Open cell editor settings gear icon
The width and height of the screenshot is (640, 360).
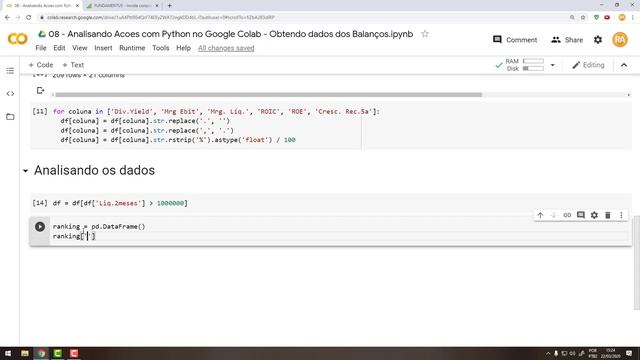coord(594,215)
